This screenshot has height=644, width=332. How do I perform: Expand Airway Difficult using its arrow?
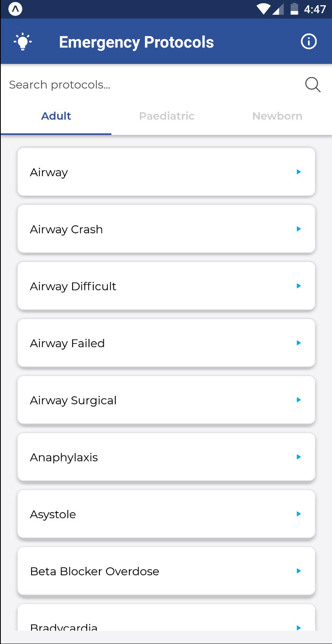coord(298,286)
